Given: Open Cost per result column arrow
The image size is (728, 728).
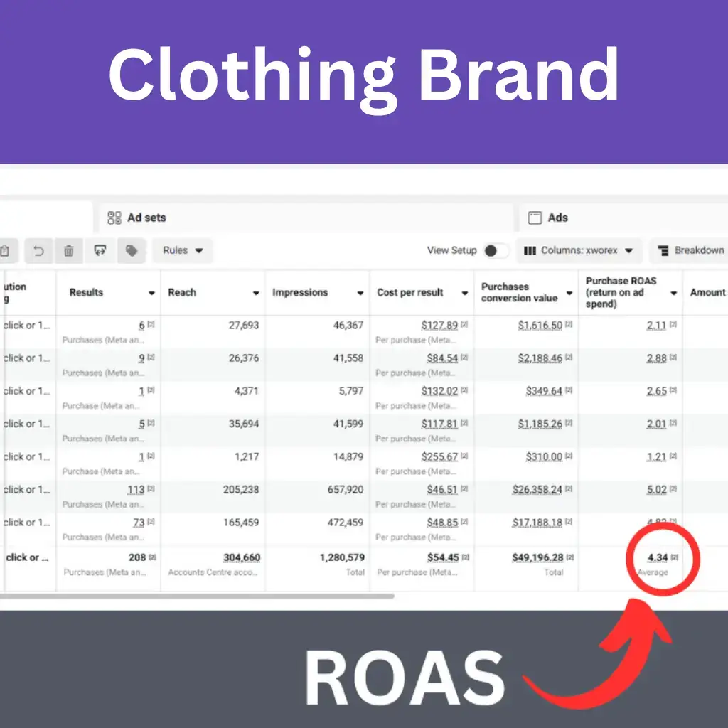Looking at the screenshot, I should [x=465, y=293].
